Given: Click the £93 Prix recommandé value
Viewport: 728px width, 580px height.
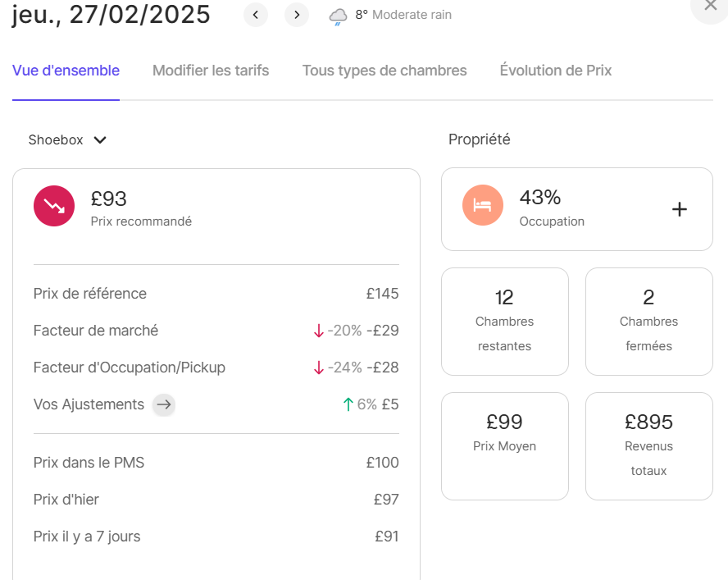Looking at the screenshot, I should [x=109, y=199].
